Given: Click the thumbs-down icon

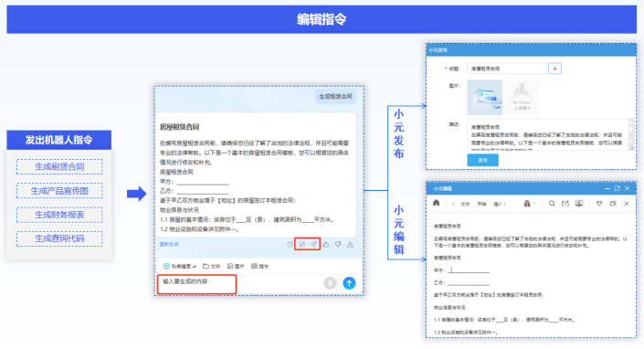Looking at the screenshot, I should point(338,244).
